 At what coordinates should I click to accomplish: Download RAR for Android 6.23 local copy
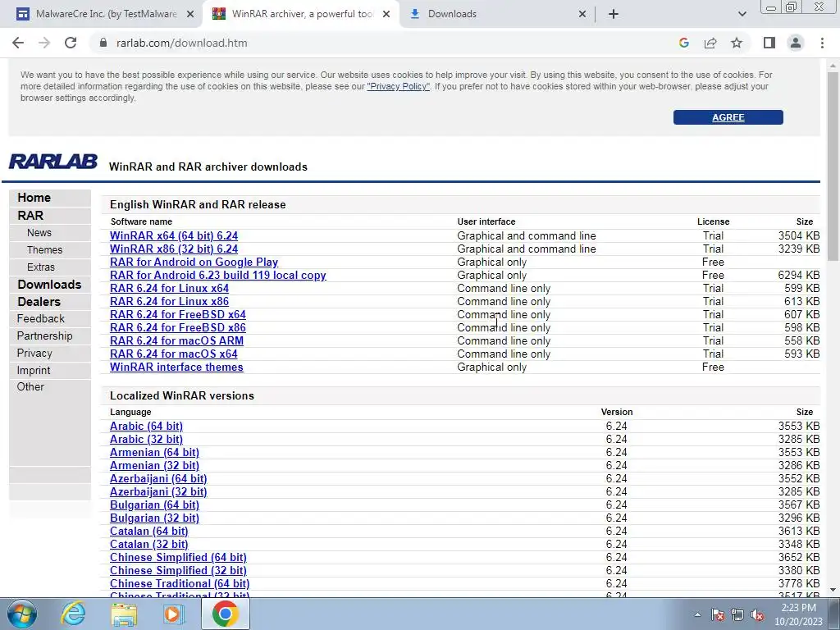218,276
